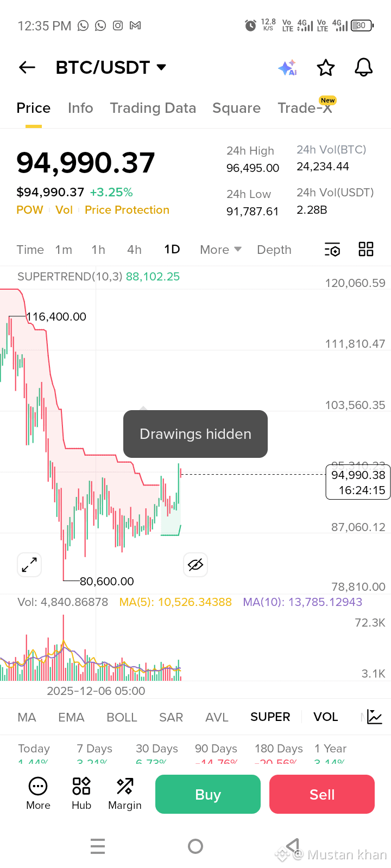
Task: Click the volume bars chart area
Action: click(91, 648)
